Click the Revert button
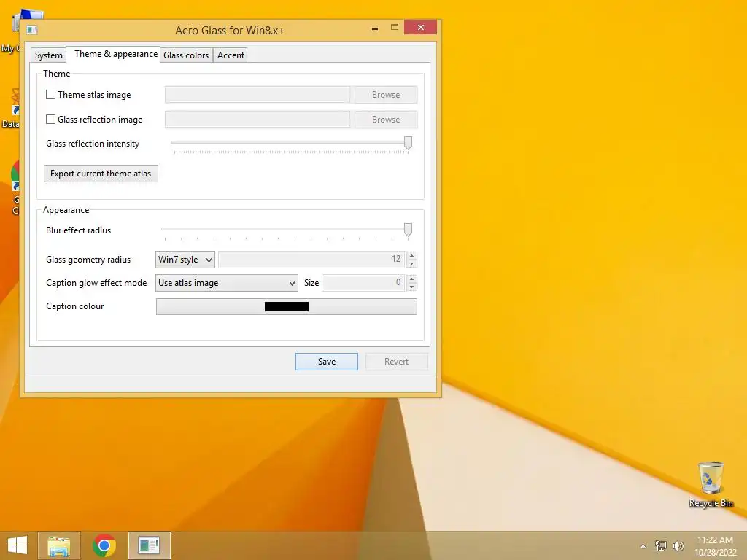The height and width of the screenshot is (560, 747). 396,362
